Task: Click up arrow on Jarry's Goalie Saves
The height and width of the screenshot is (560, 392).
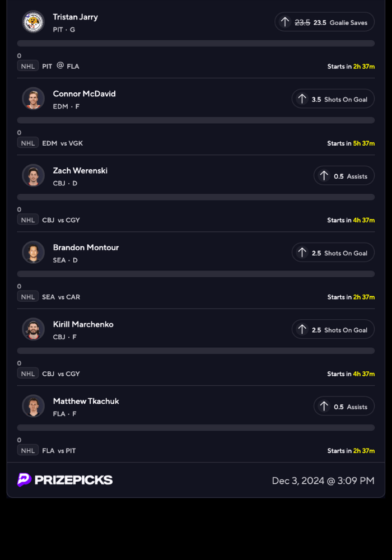Action: tap(285, 22)
